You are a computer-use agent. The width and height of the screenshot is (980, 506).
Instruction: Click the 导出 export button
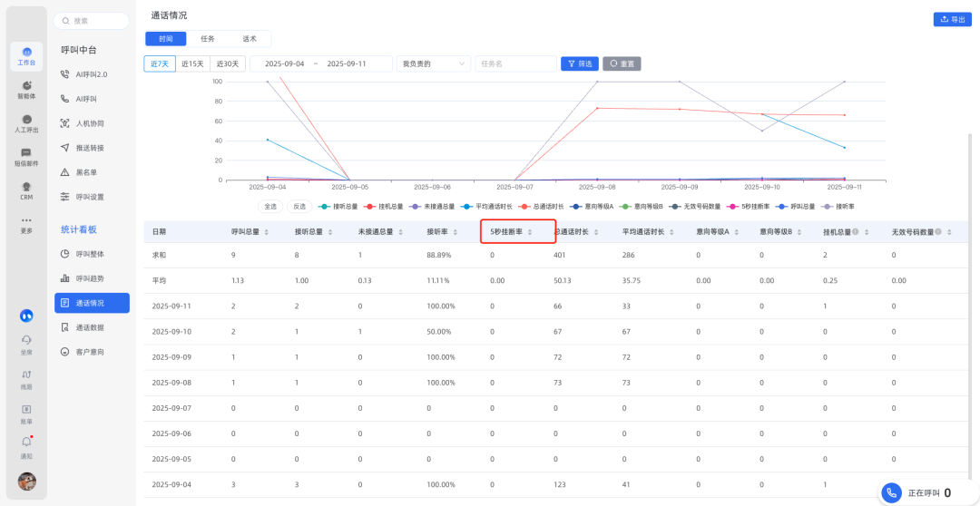pos(952,19)
